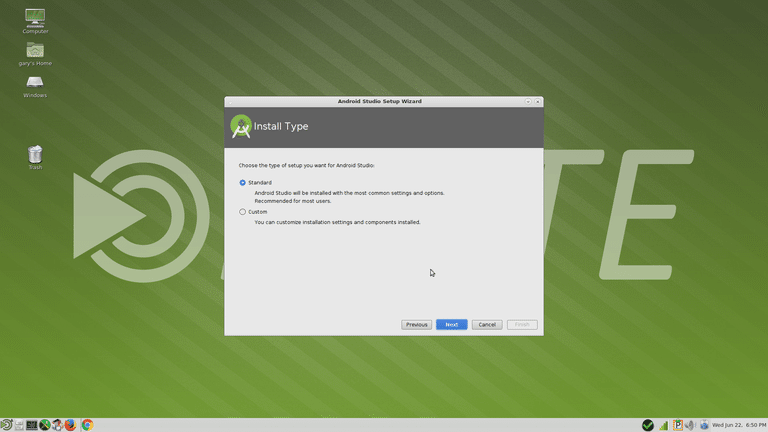Launch Firefox from the panel
This screenshot has width=768, height=432.
[70, 425]
